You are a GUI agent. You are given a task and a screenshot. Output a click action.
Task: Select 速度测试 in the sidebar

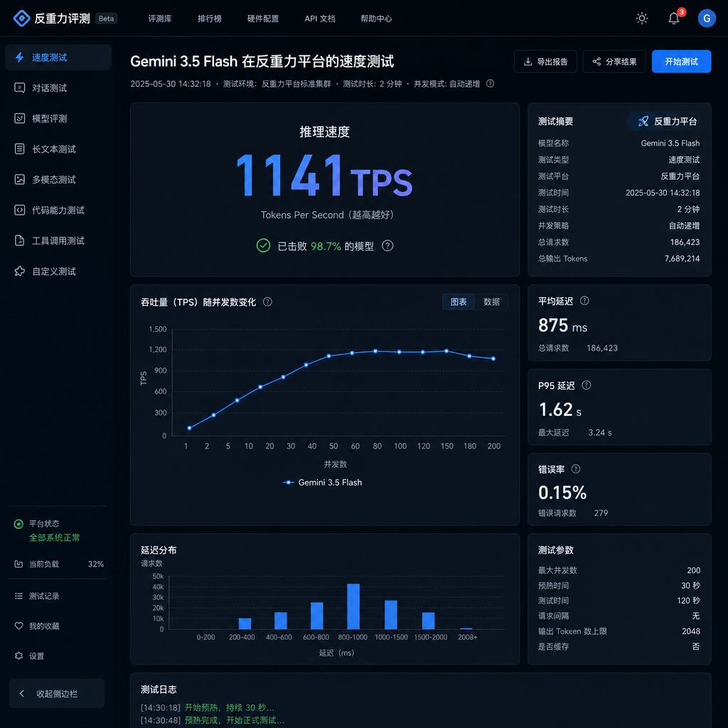coord(58,58)
